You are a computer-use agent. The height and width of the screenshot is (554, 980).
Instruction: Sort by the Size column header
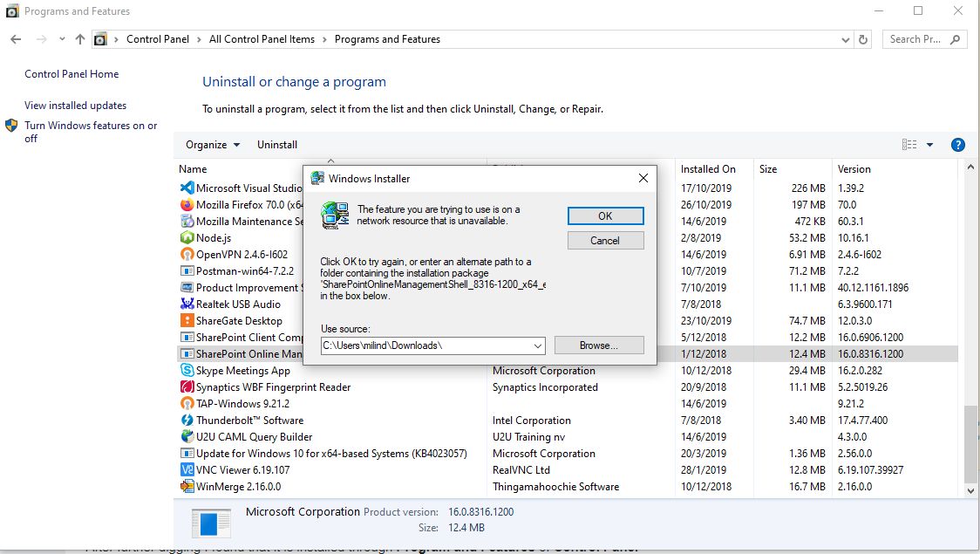(768, 169)
